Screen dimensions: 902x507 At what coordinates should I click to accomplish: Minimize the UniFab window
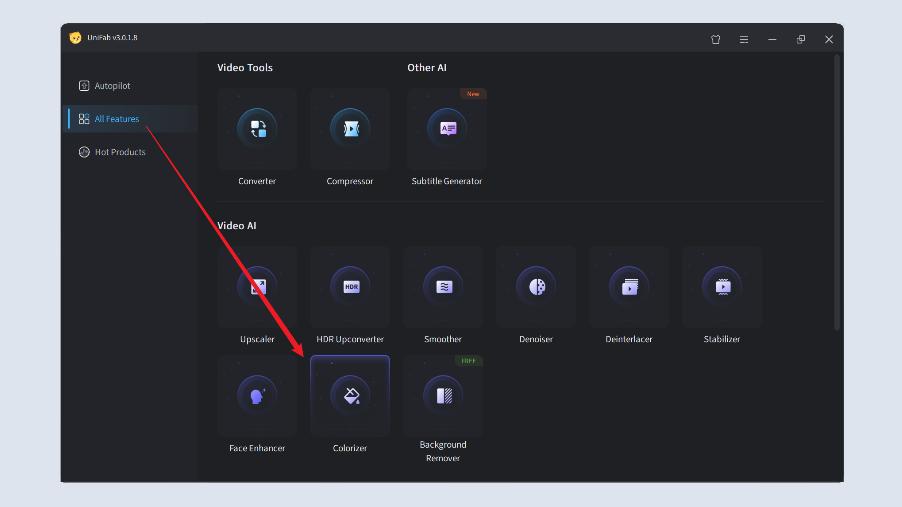[x=772, y=39]
